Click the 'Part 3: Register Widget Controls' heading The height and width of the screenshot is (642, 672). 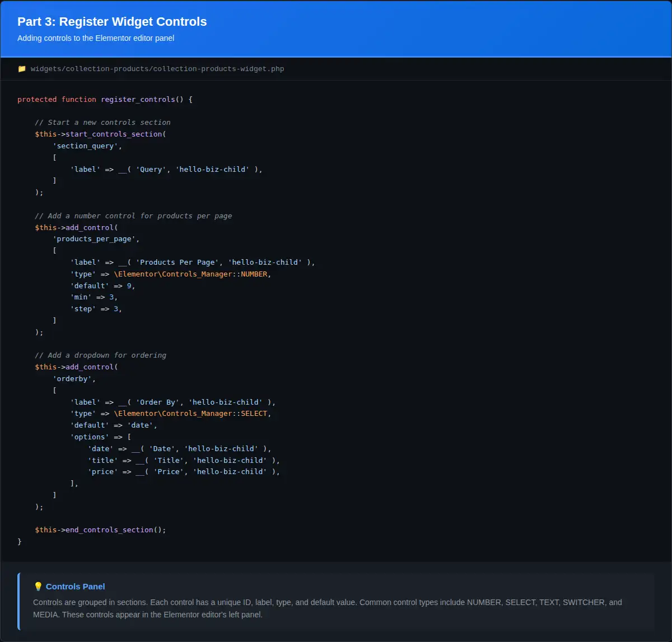click(x=112, y=22)
